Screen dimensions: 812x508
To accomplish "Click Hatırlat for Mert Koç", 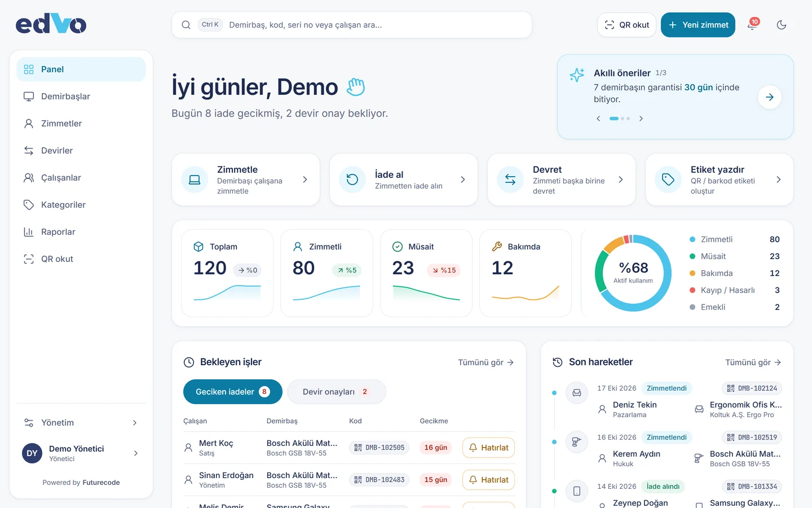I will click(x=489, y=448).
